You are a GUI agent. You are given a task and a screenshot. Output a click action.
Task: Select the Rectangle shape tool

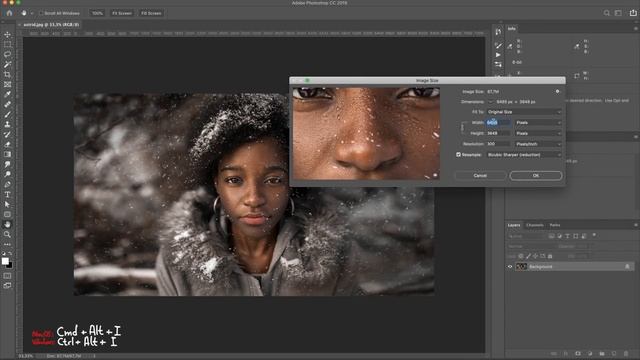coord(7,214)
